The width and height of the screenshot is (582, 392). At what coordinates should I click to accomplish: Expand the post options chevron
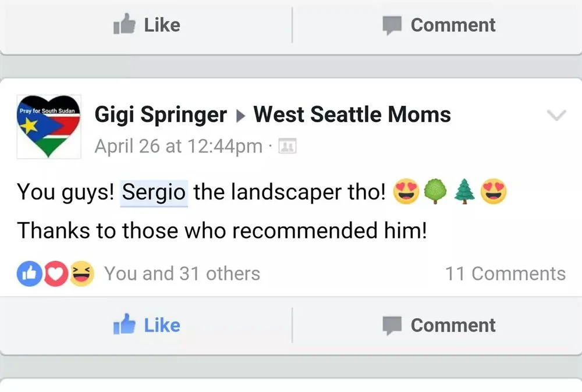[558, 114]
